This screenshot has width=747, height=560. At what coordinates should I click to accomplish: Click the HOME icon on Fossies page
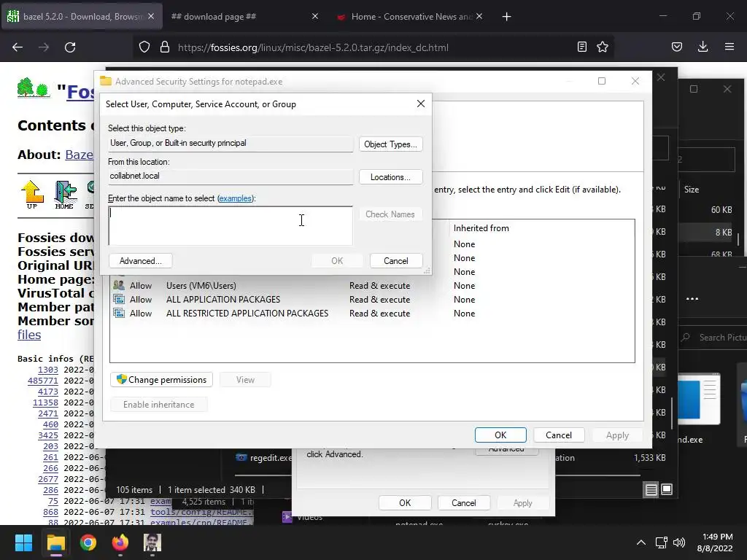65,194
